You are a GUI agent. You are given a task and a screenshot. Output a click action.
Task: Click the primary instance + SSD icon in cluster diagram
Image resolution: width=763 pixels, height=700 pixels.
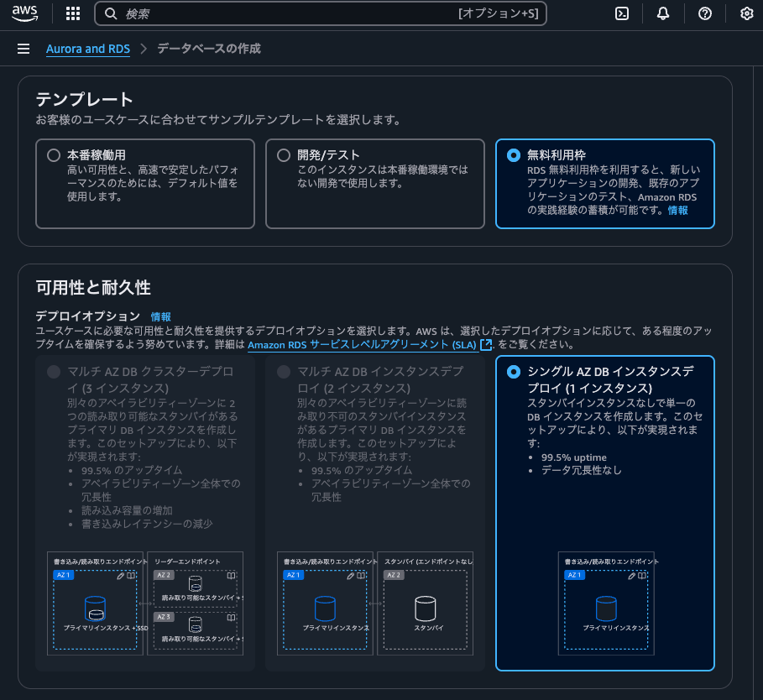(x=95, y=609)
